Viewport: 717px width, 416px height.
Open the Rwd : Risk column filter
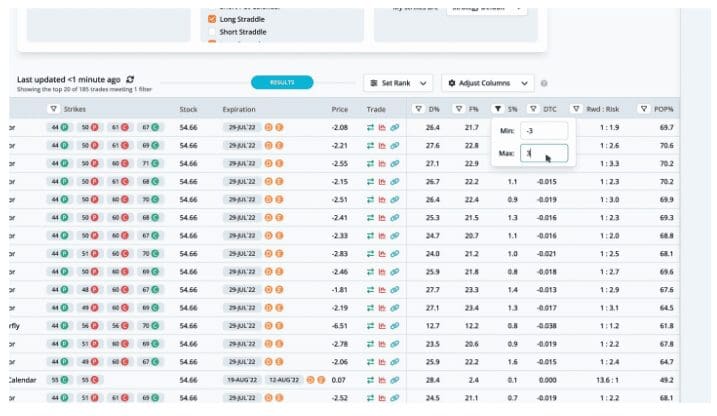(x=576, y=109)
